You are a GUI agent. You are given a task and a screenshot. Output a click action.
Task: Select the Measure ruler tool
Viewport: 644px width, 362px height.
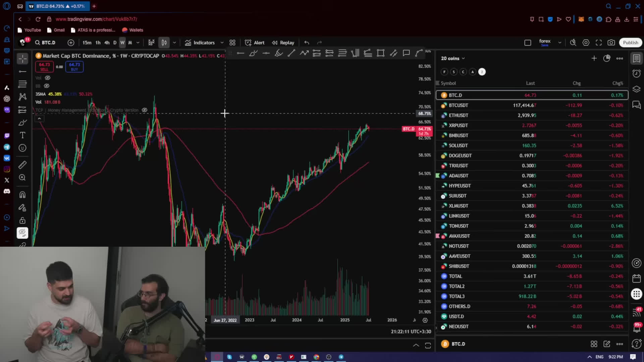22,165
